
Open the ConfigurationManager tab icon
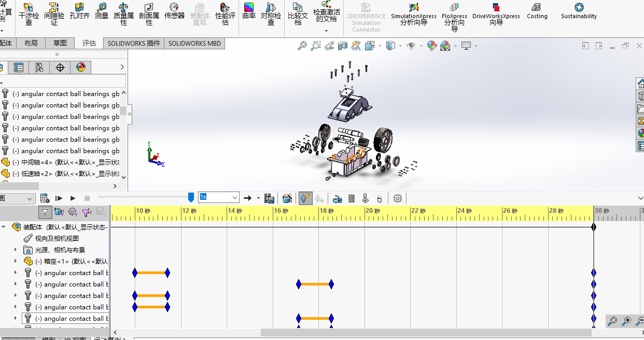coord(39,67)
